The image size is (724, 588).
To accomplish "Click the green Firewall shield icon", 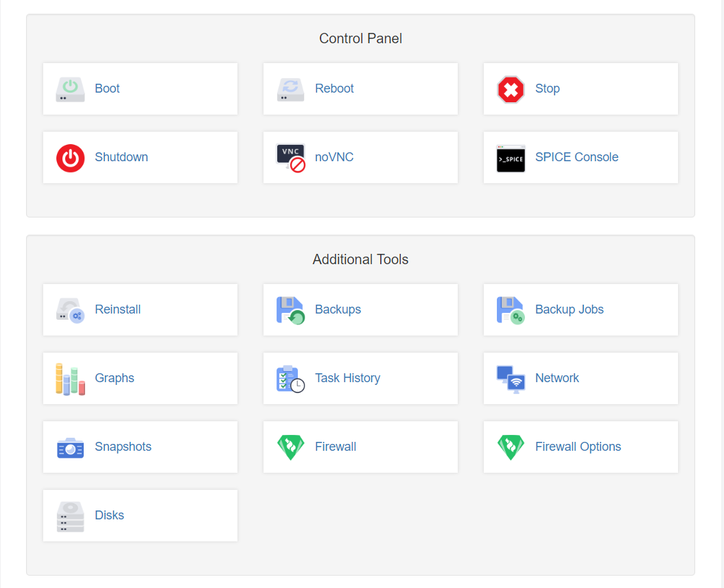I will tap(290, 447).
